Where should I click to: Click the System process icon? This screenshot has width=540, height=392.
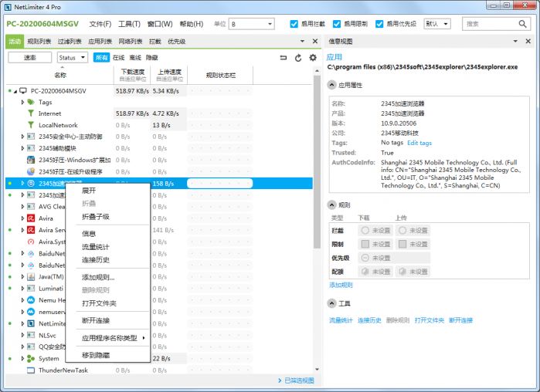tap(31, 359)
